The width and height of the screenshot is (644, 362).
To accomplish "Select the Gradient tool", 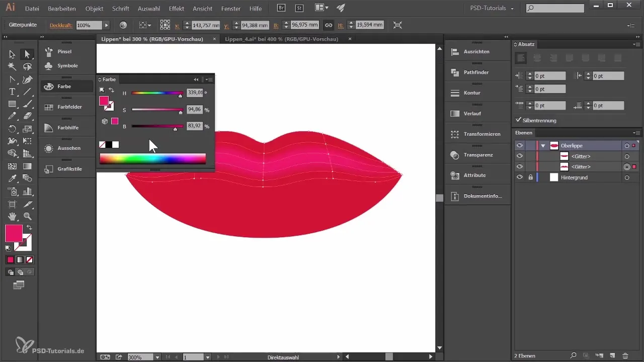I will click(x=28, y=166).
